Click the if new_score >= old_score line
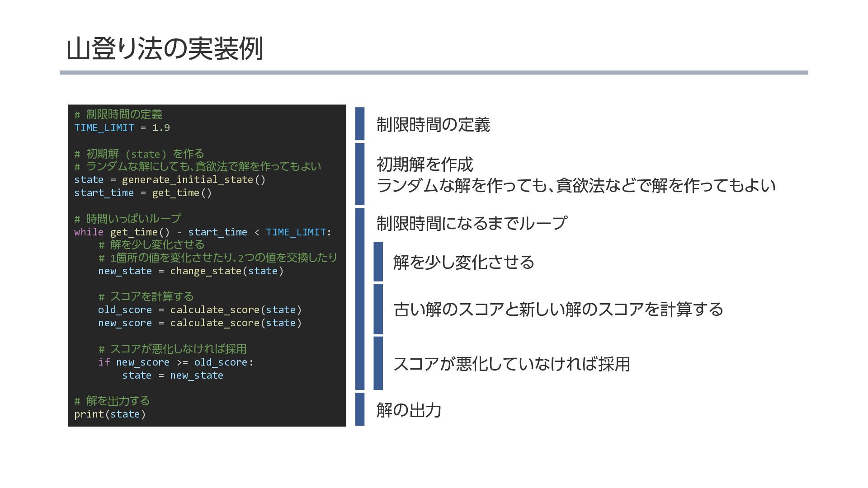This screenshot has height=488, width=868. (x=175, y=362)
